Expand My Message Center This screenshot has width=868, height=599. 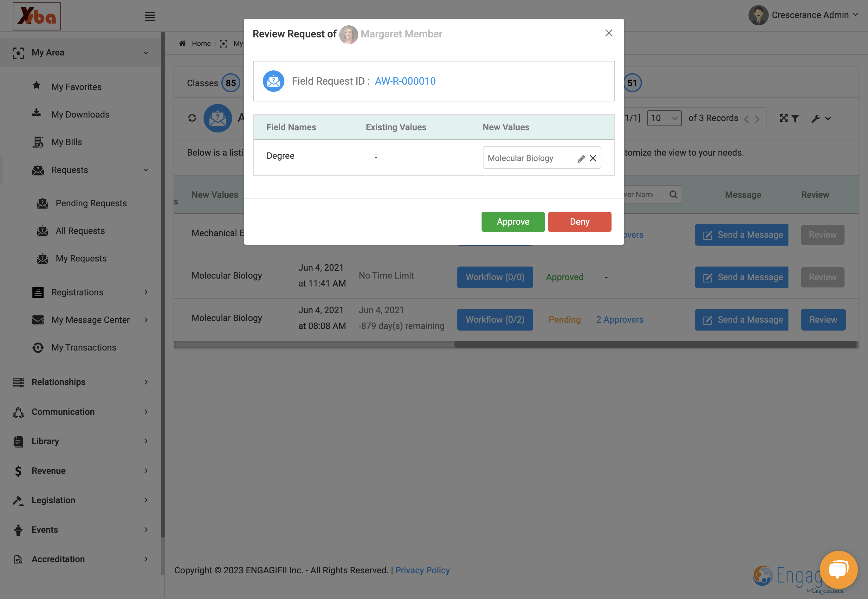tap(146, 320)
